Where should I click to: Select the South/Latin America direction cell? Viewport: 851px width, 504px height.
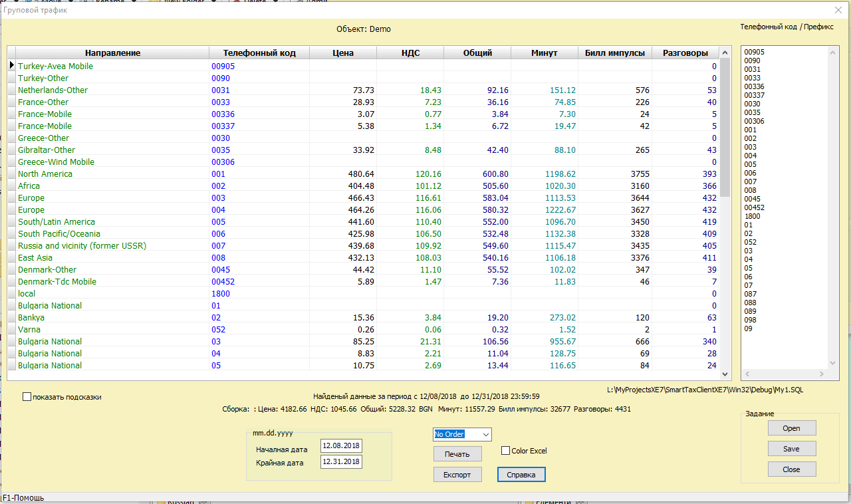[x=112, y=221]
